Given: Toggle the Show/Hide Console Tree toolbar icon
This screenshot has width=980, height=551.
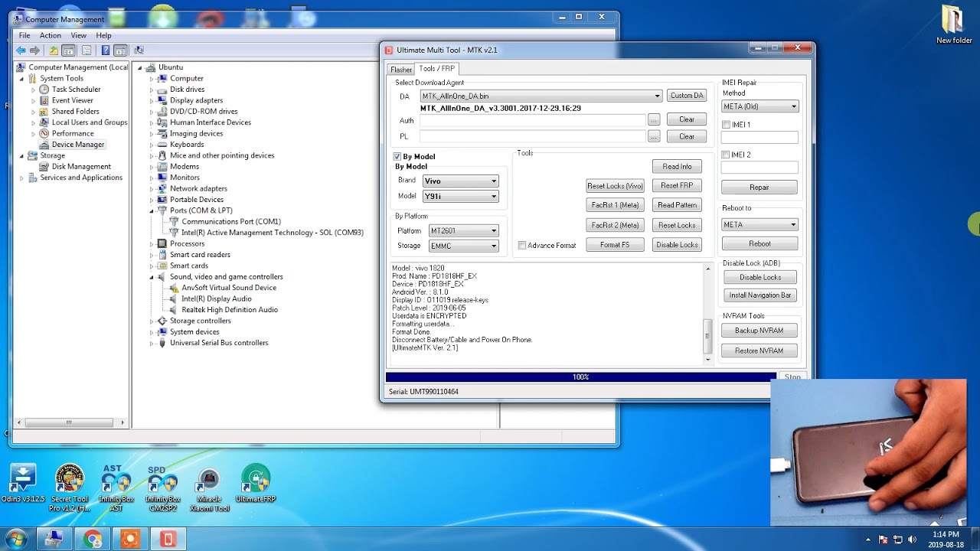Looking at the screenshot, I should coord(68,51).
